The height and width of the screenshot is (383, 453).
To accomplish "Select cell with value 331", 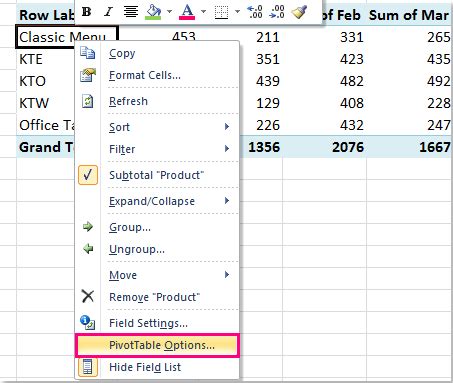I will (324, 37).
